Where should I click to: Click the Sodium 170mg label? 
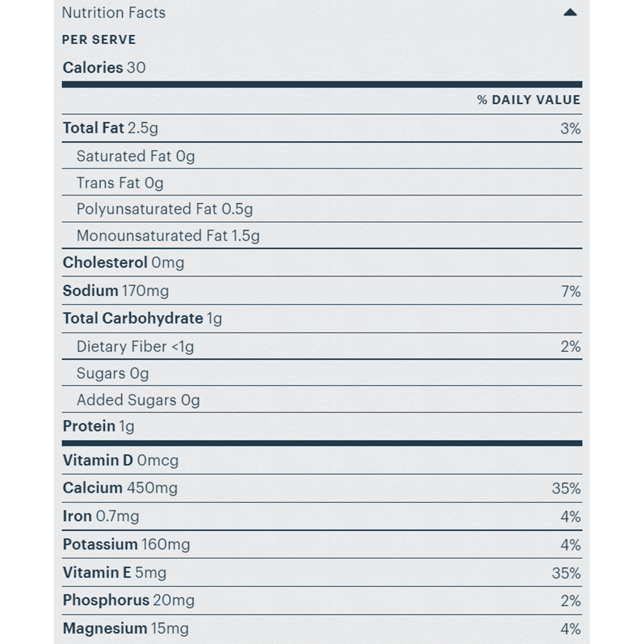[x=116, y=291]
